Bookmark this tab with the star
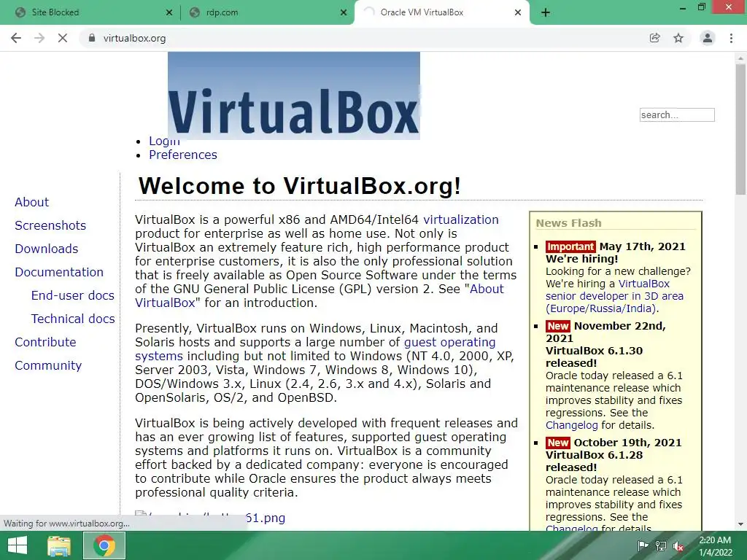The width and height of the screenshot is (747, 560). 678,38
